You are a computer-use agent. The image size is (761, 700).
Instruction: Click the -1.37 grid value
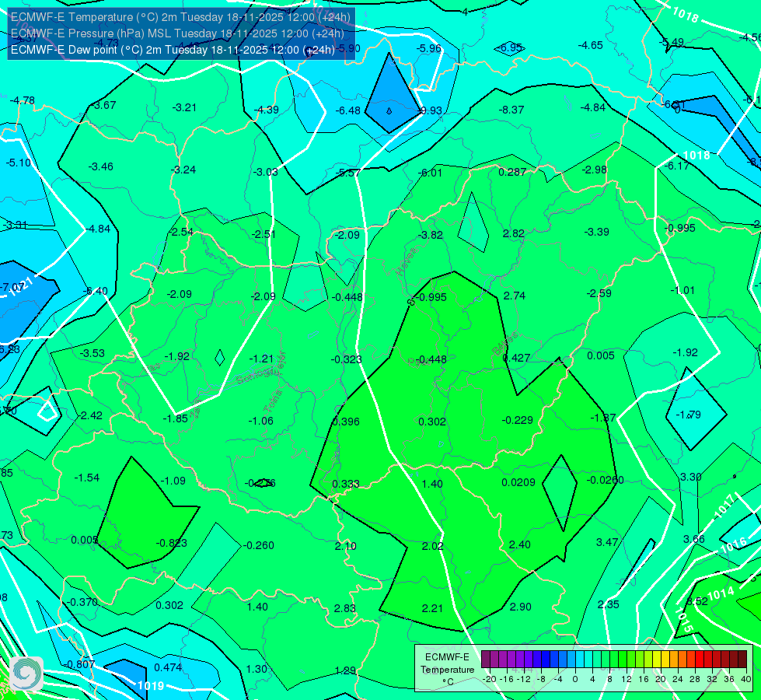coord(603,418)
